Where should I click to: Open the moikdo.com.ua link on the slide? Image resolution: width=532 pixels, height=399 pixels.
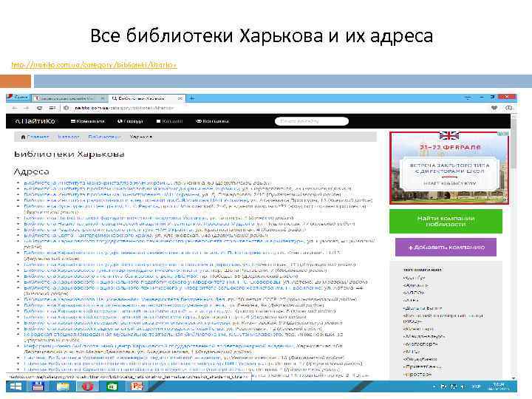point(95,64)
